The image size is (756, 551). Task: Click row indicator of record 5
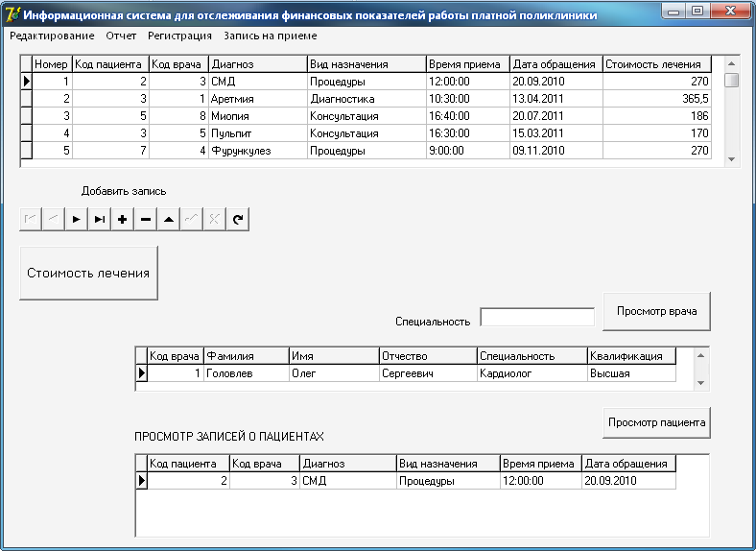pos(26,151)
